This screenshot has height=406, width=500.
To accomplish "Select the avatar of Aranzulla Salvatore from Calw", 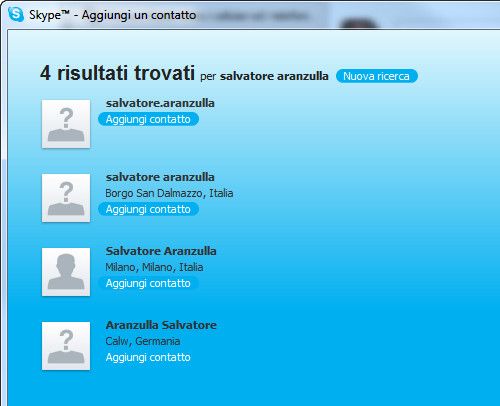I will 66,346.
